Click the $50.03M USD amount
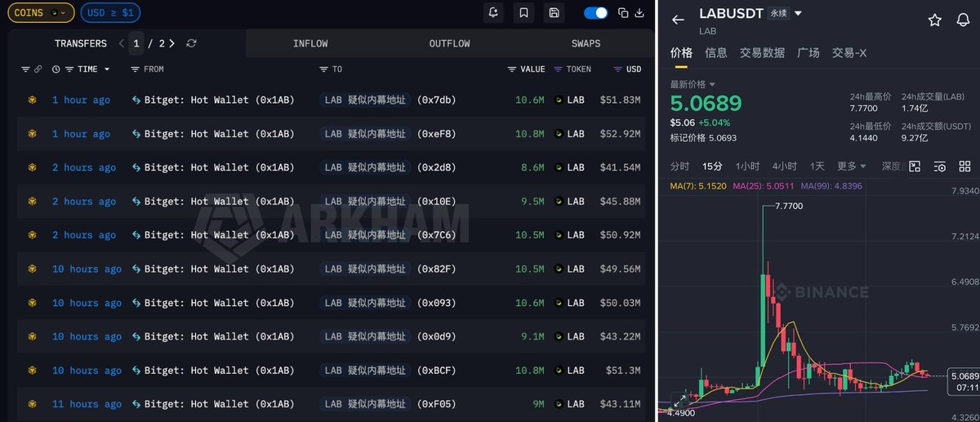The width and height of the screenshot is (980, 422). (620, 303)
